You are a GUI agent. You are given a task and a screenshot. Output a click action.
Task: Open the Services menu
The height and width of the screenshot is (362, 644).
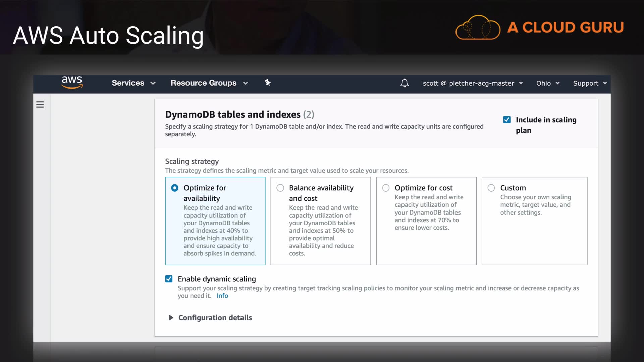pos(133,83)
